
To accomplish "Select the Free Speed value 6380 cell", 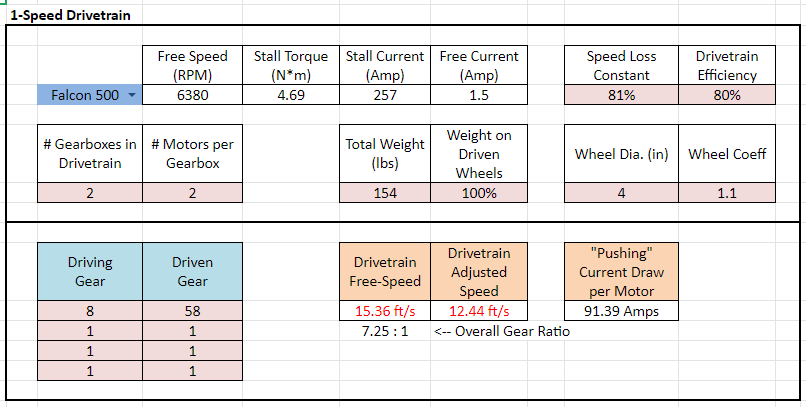I will point(191,96).
